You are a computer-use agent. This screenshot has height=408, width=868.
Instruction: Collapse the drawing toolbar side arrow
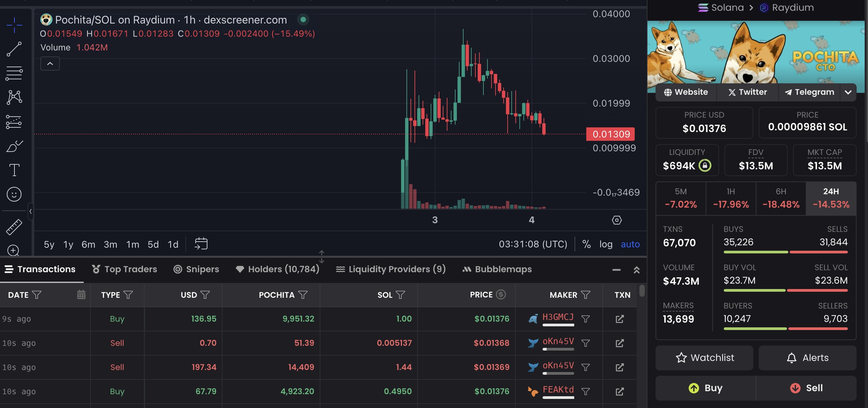30,211
